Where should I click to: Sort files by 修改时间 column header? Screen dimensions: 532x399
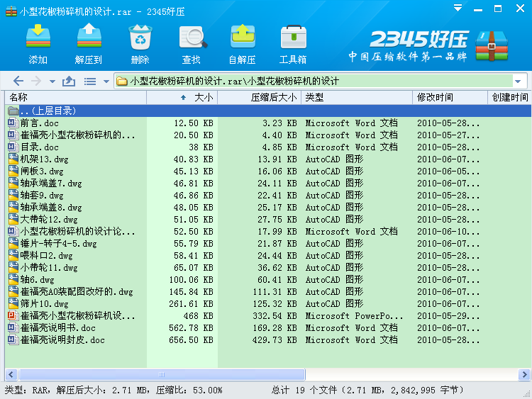[x=450, y=97]
